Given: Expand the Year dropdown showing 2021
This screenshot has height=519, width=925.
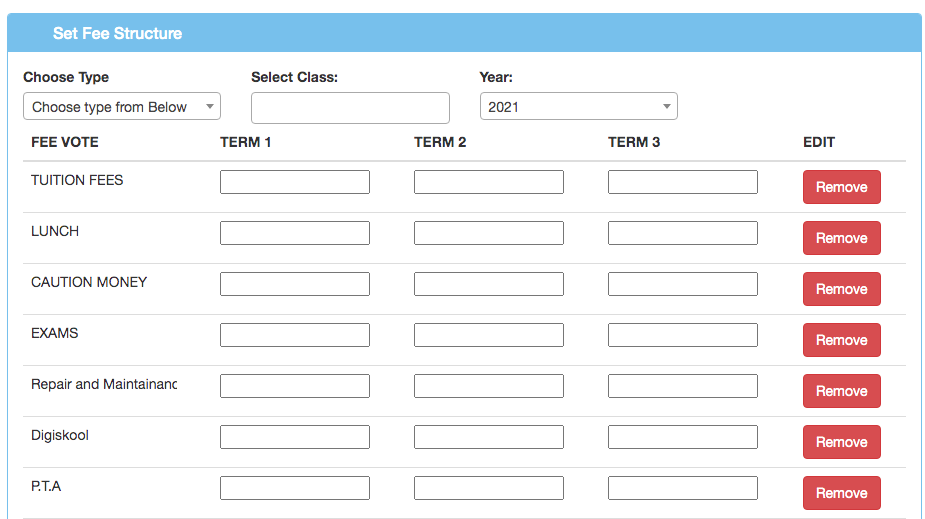Looking at the screenshot, I should click(578, 107).
